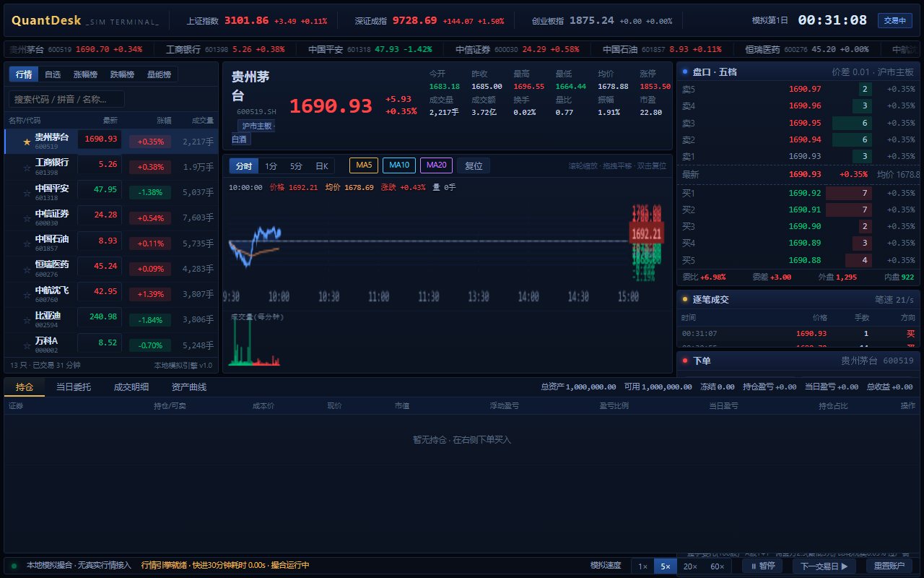Star 中国平安 as a favorite
The width and height of the screenshot is (924, 578).
[x=27, y=192]
